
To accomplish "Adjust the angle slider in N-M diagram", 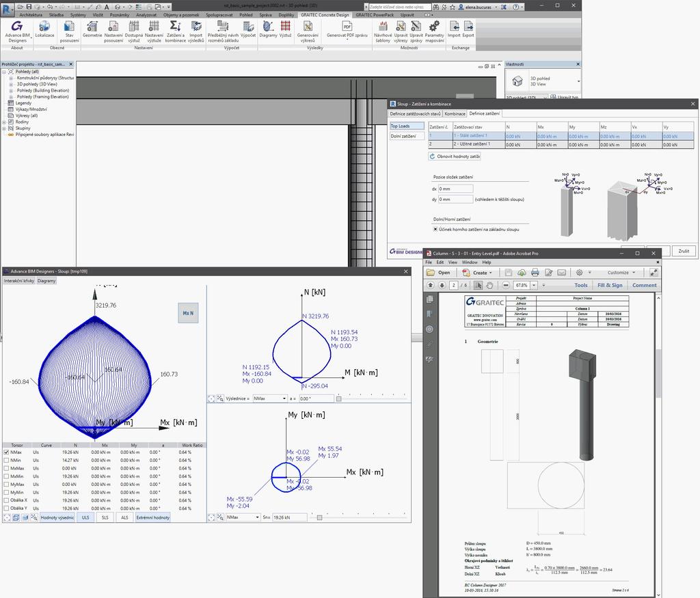I will pyautogui.click(x=339, y=398).
